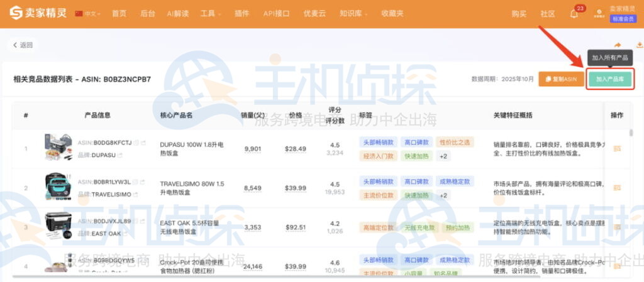Viewport: 644px width, 282px height.
Task: Expand +2 more tags in TRAVELISIMO row
Action: (x=443, y=195)
